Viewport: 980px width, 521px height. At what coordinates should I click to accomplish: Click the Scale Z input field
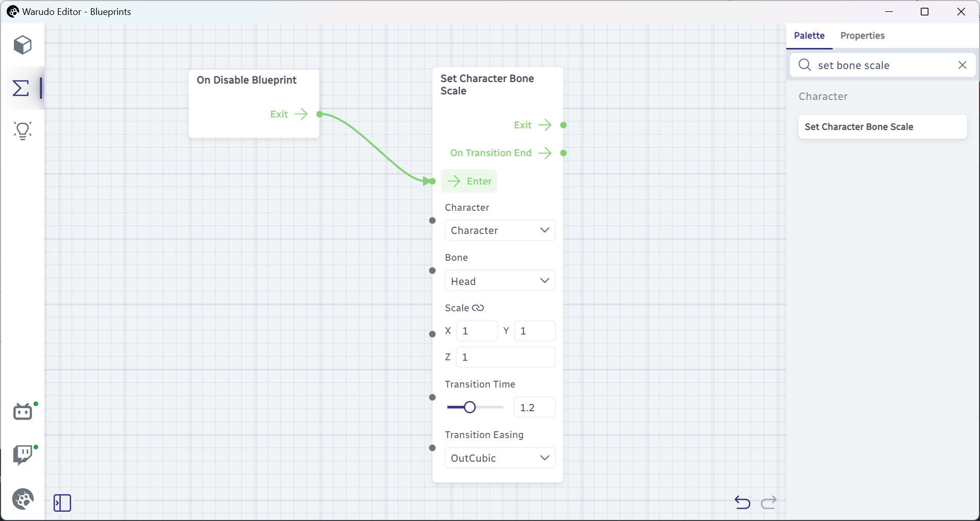pyautogui.click(x=505, y=357)
